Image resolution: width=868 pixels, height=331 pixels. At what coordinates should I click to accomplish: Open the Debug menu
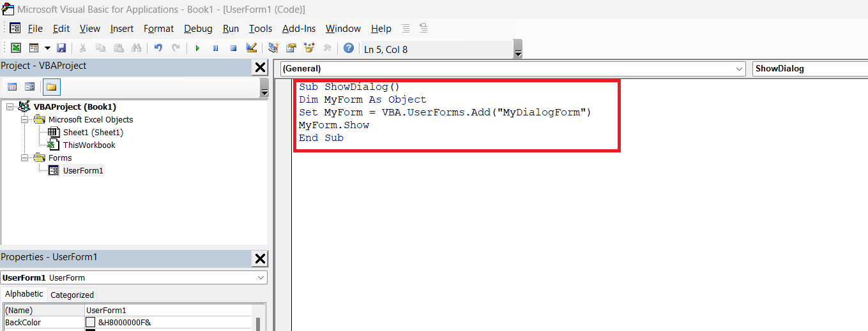point(198,29)
